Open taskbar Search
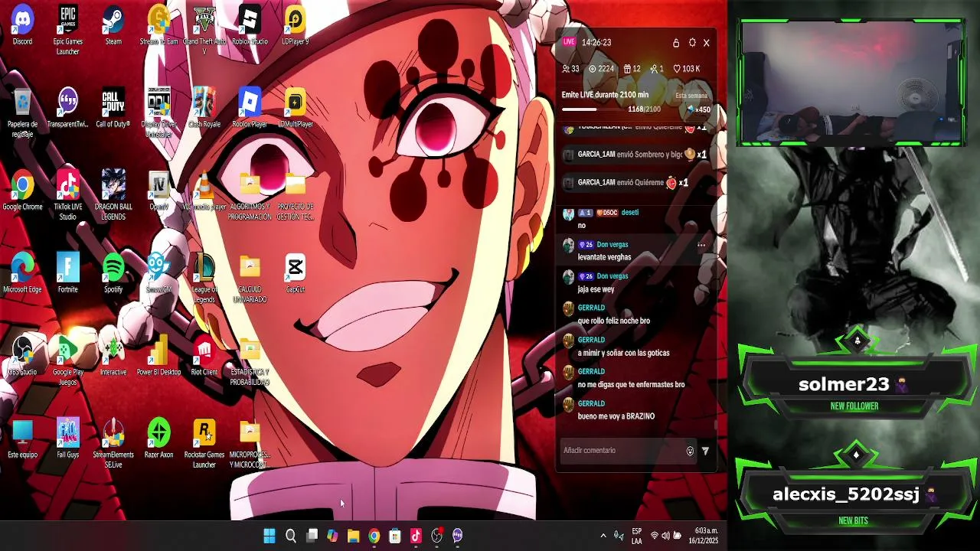Viewport: 980px width, 551px height. 291,536
